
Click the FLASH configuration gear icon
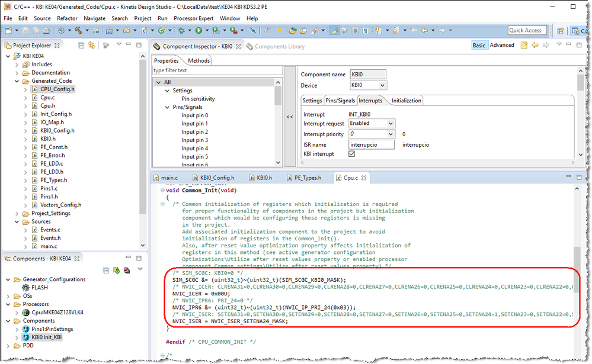click(25, 287)
